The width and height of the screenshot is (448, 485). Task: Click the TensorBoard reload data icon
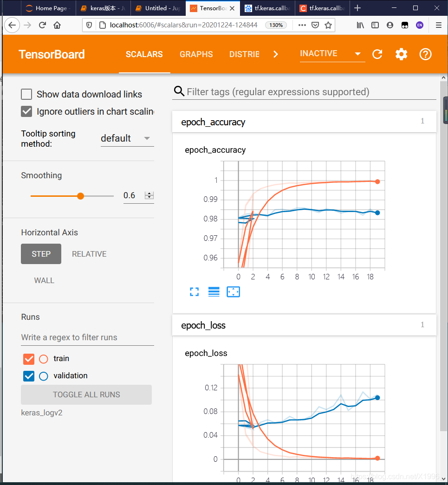(x=377, y=54)
